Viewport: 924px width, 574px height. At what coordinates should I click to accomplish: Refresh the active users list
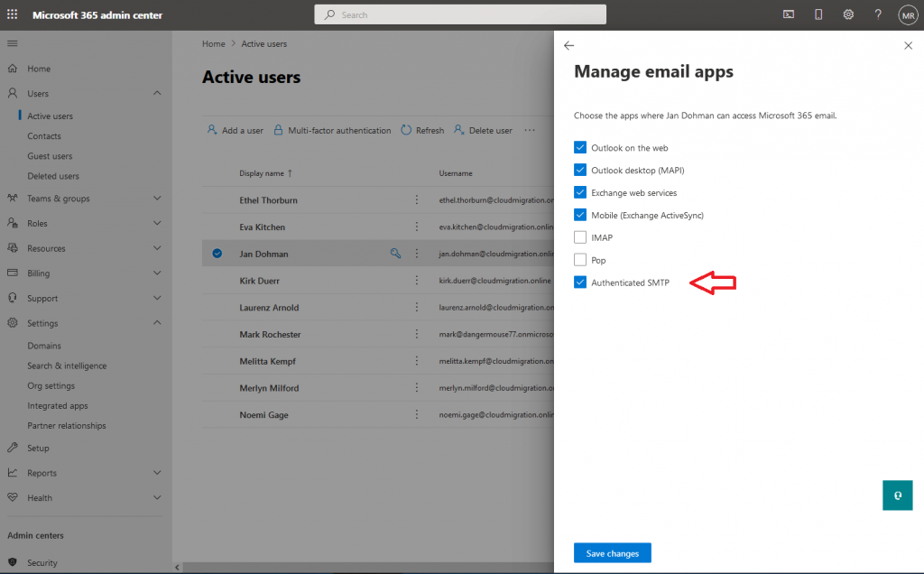422,130
